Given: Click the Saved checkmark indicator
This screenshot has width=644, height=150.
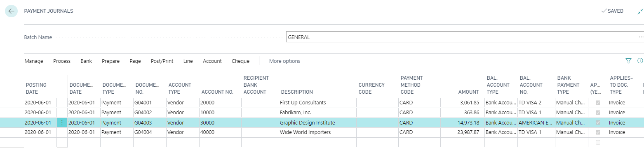Looking at the screenshot, I should pos(612,11).
